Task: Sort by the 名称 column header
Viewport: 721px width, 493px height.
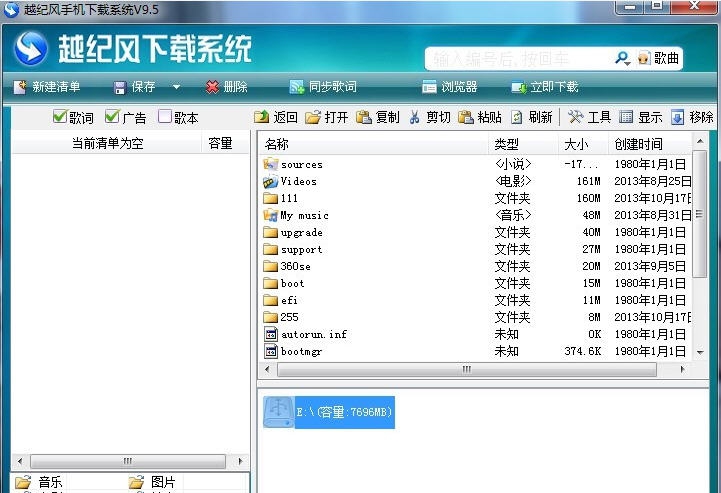Action: coord(373,144)
